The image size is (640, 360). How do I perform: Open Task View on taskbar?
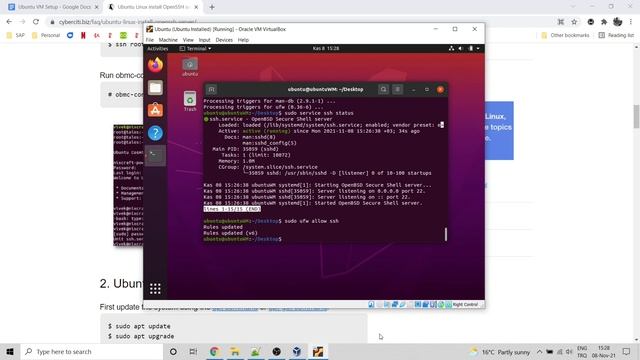(193, 351)
